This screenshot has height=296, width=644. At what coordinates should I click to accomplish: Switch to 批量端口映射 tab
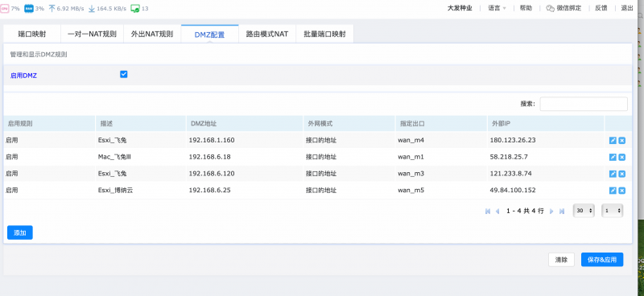pos(324,34)
